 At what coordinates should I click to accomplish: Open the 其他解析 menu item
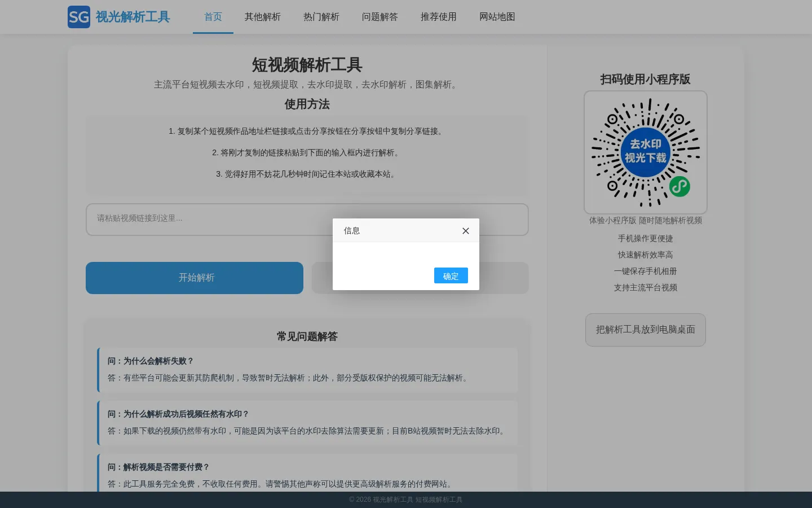coord(263,17)
